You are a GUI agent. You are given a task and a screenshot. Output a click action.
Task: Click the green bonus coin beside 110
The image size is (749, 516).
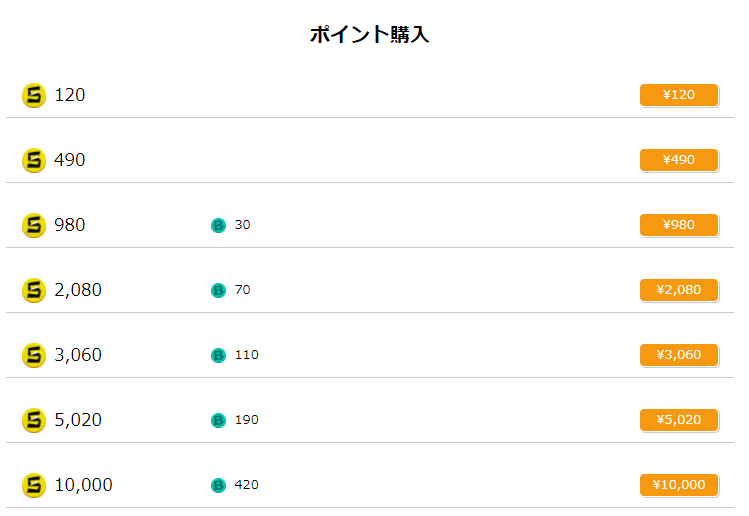(x=218, y=355)
